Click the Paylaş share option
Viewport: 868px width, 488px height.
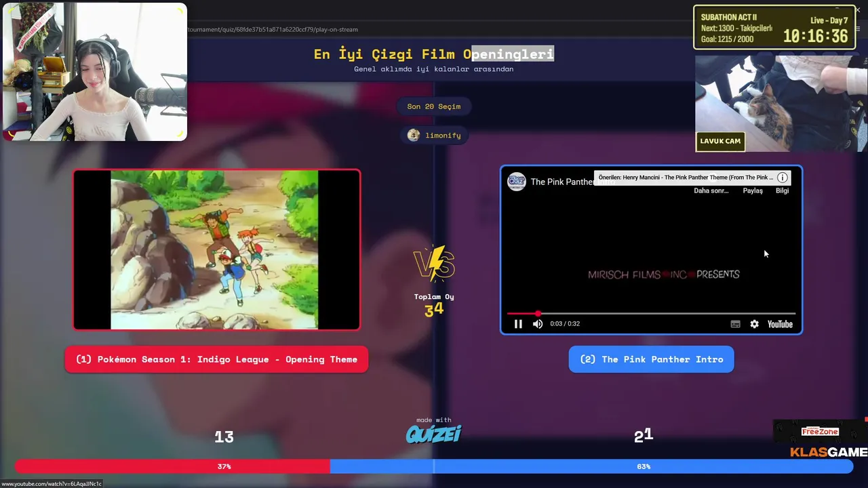click(753, 190)
